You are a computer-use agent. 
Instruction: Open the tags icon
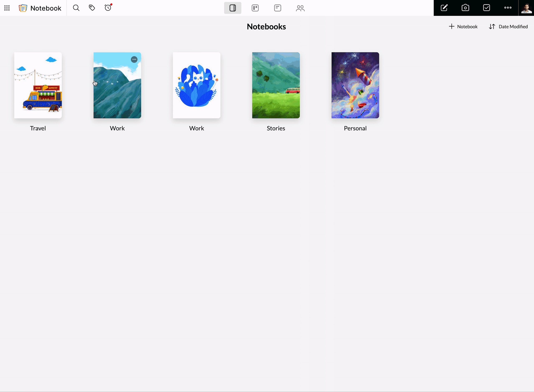[x=92, y=8]
